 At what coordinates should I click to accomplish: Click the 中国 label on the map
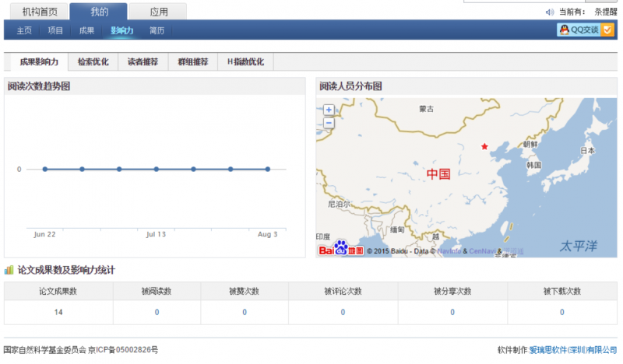[438, 174]
